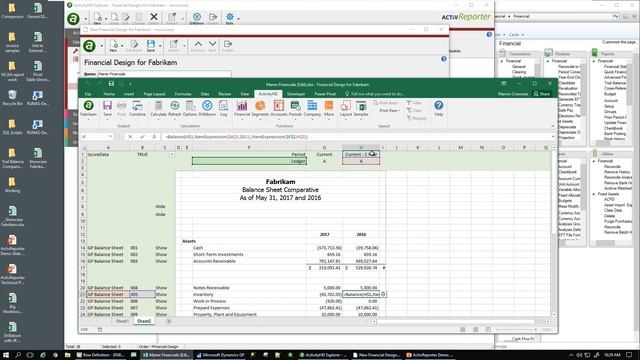Image resolution: width=640 pixels, height=360 pixels.
Task: Open Options in the Calculation group
Action: pos(190,109)
